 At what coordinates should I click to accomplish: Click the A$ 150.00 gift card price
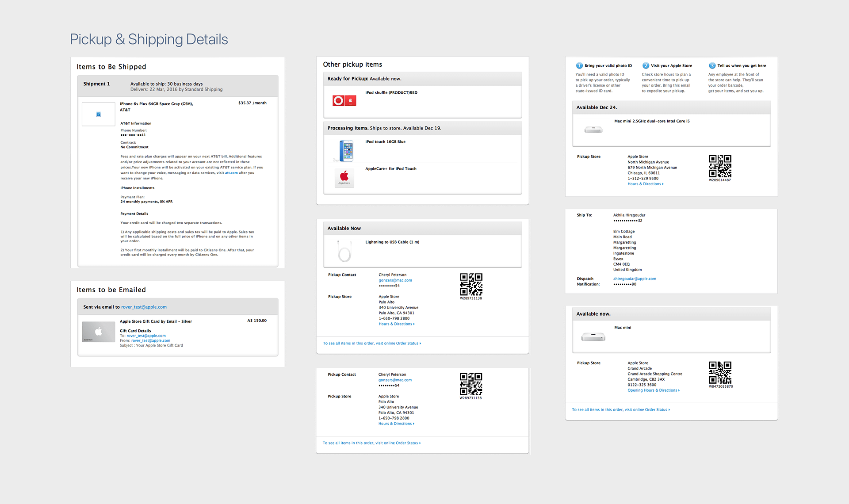click(257, 321)
